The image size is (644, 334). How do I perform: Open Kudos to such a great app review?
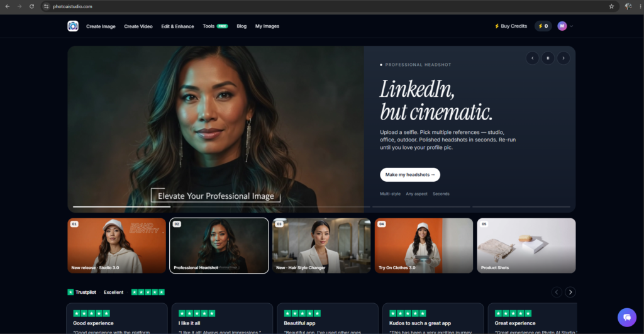[433, 318]
